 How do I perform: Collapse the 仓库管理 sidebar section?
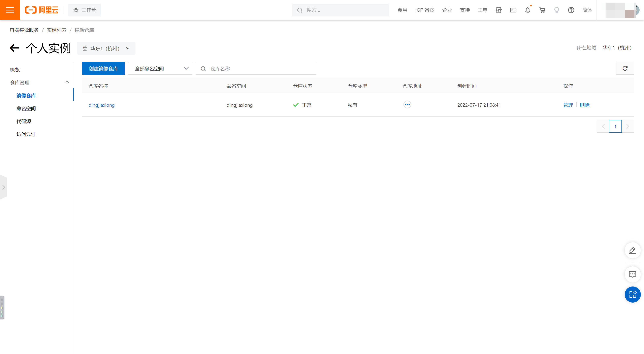click(x=67, y=82)
